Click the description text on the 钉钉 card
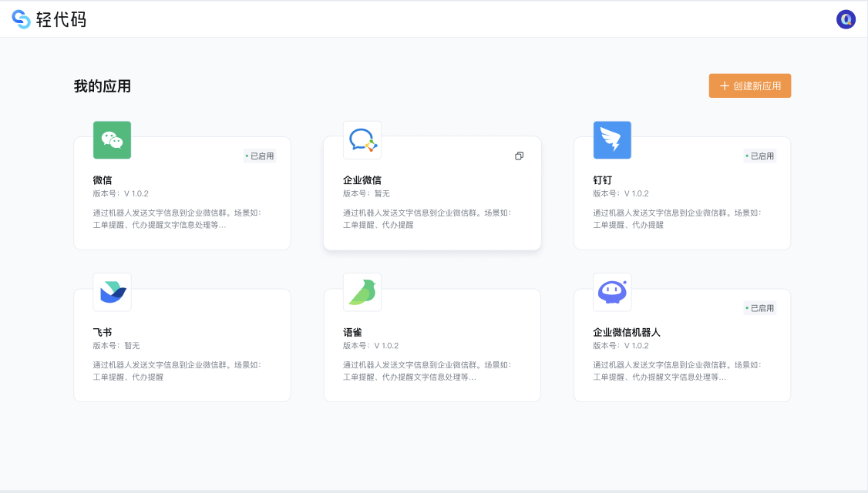This screenshot has height=493, width=868. click(x=677, y=219)
